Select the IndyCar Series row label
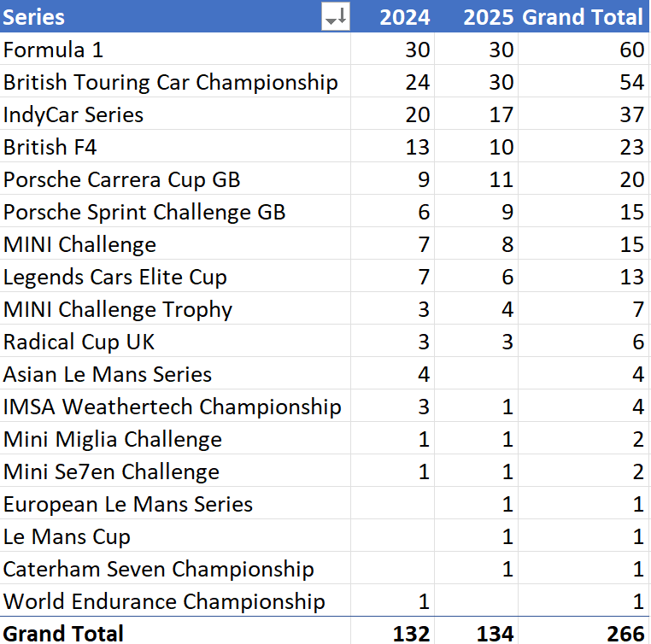 [x=73, y=114]
